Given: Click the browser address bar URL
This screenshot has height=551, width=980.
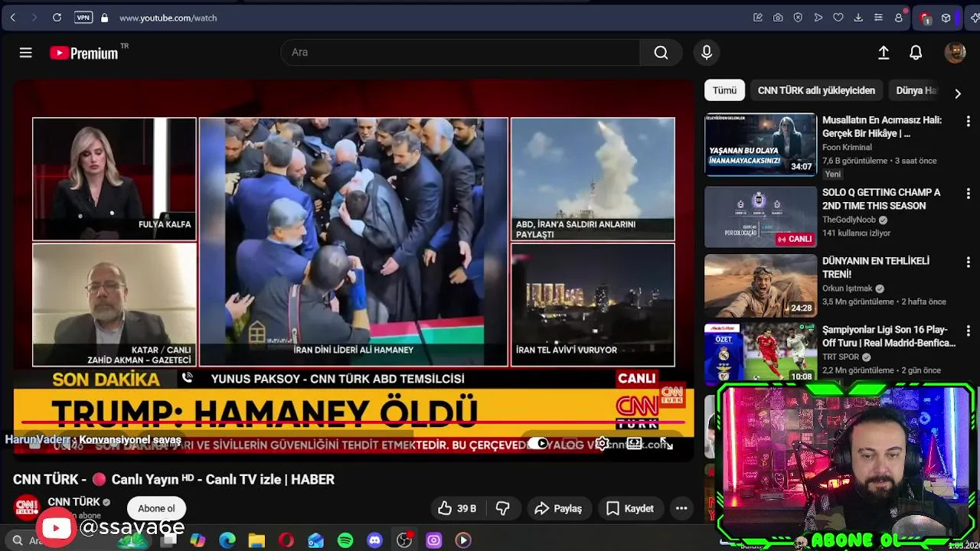Looking at the screenshot, I should [168, 18].
